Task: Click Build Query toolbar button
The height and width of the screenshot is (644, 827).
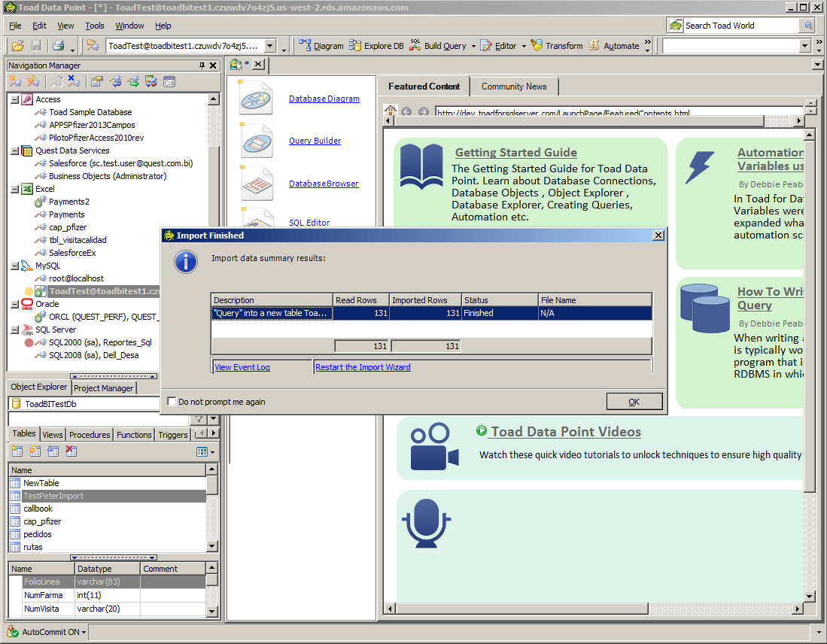Action: pyautogui.click(x=439, y=46)
